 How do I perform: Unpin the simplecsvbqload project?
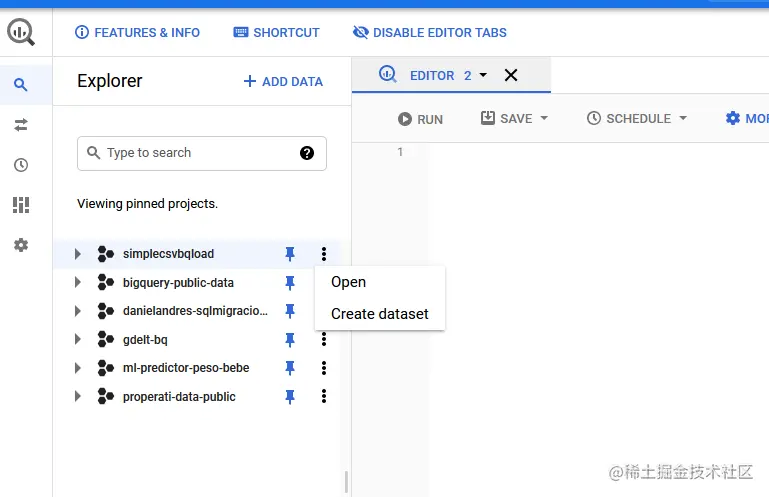[290, 254]
